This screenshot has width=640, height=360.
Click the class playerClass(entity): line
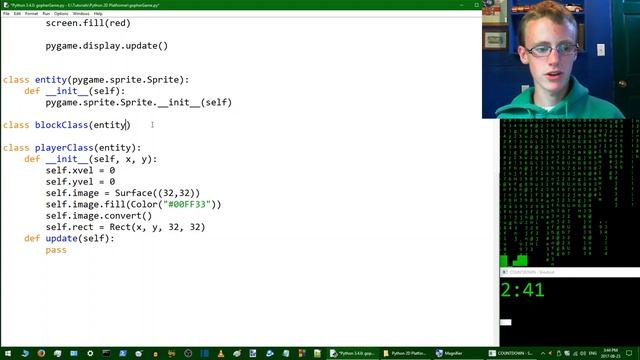(72, 148)
